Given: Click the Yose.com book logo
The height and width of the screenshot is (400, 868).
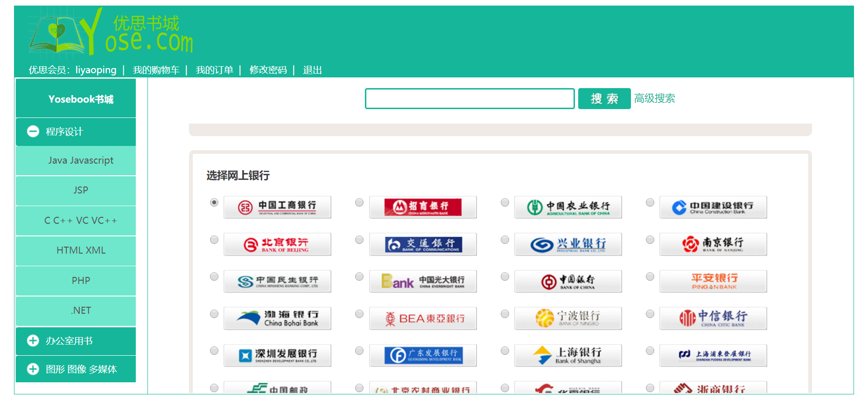Looking at the screenshot, I should (x=111, y=32).
